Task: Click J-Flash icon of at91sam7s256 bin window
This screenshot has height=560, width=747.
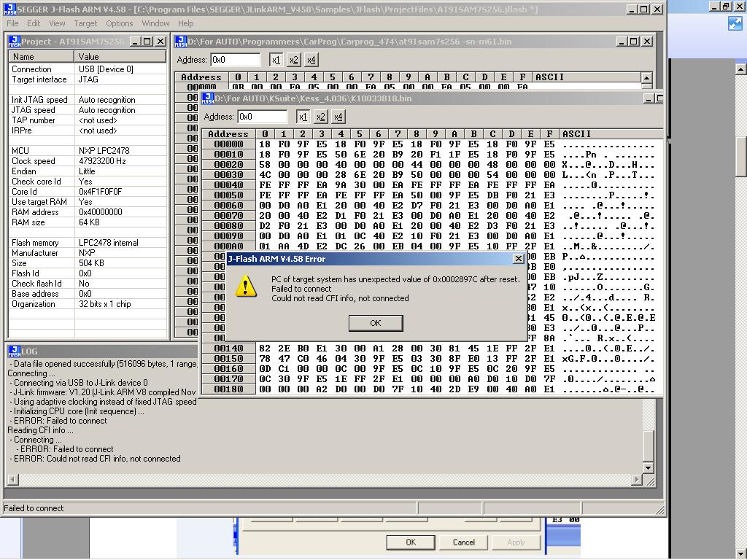Action: 181,42
